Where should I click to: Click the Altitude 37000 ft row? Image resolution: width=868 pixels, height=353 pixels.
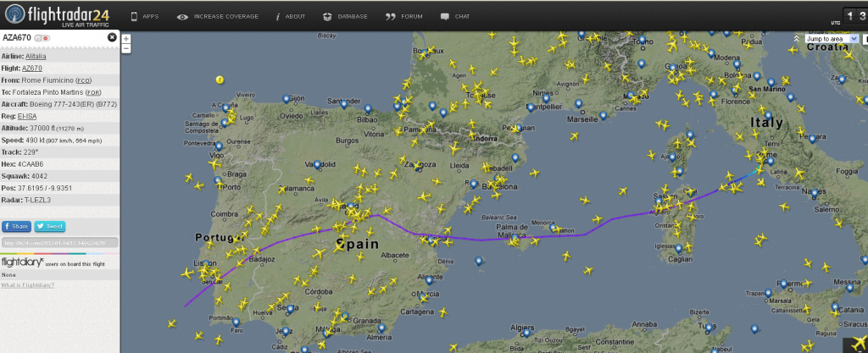pyautogui.click(x=60, y=128)
